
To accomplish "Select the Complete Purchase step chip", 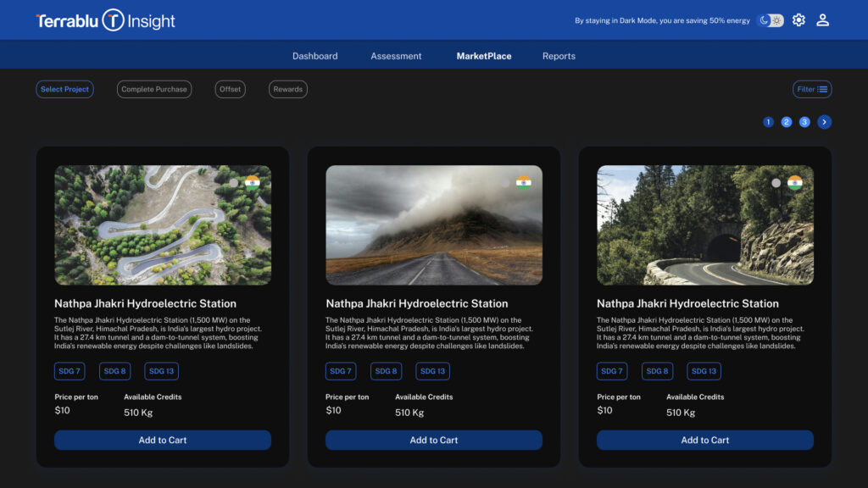I will pyautogui.click(x=154, y=89).
